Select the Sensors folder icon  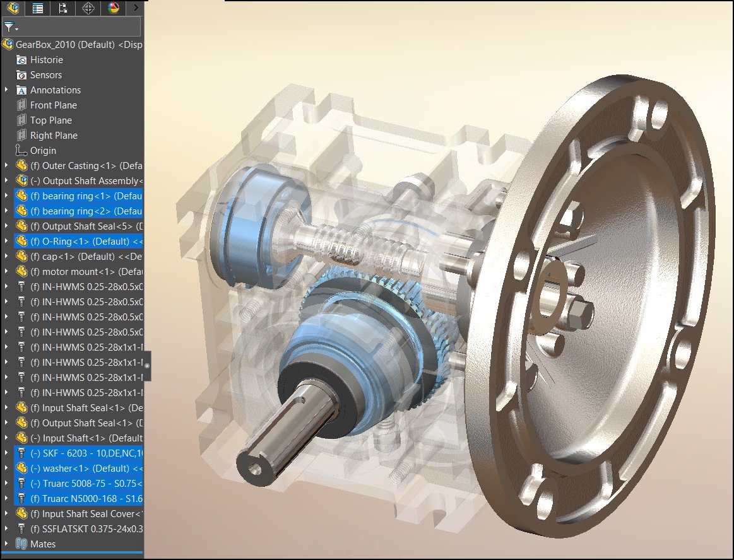click(x=21, y=75)
